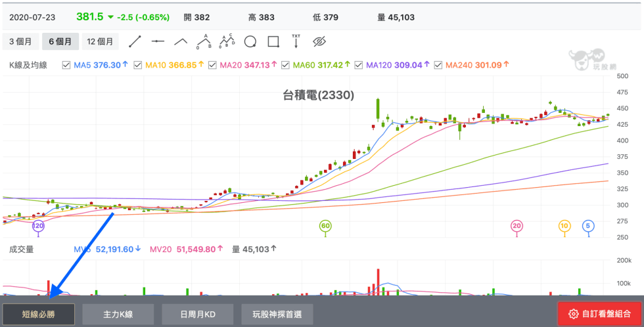
Task: Select the 0-A-B wave drawing tool
Action: click(204, 41)
